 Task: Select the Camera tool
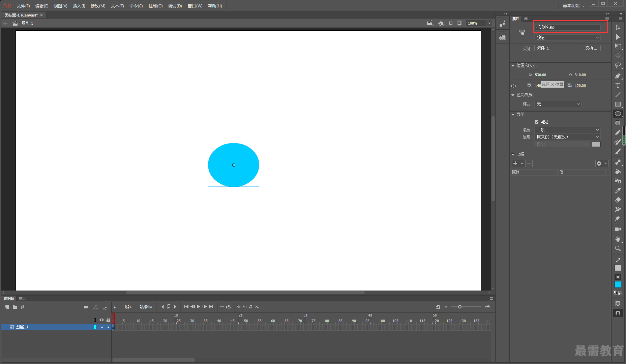pos(618,229)
